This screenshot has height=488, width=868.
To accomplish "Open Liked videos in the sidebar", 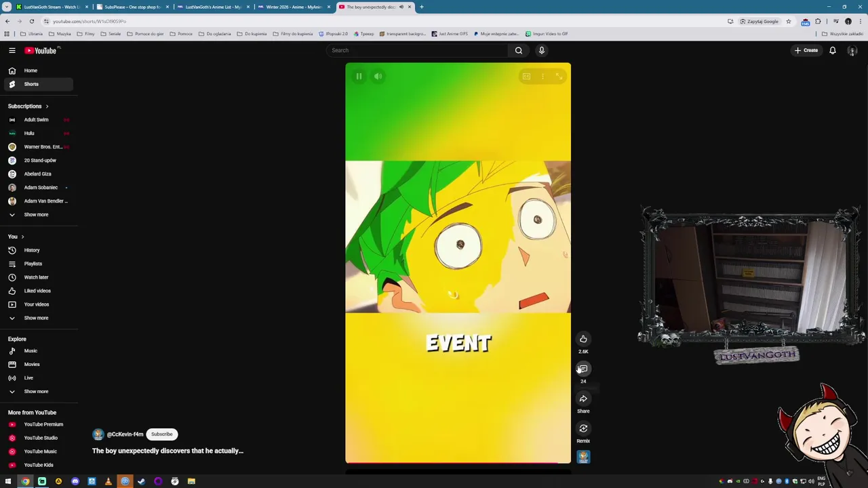I will coord(37,291).
